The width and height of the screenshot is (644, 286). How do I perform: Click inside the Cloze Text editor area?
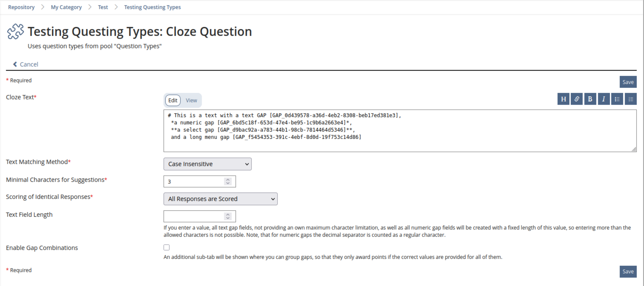[400, 131]
